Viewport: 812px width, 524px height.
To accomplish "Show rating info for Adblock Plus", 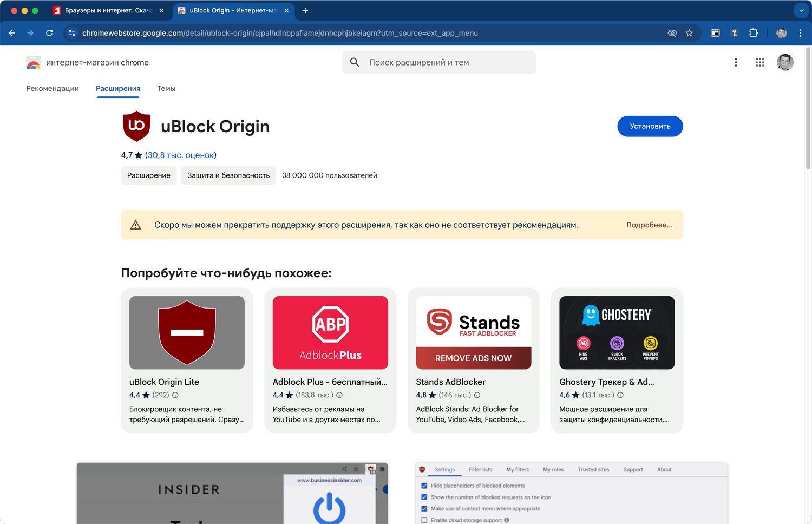I will point(339,395).
